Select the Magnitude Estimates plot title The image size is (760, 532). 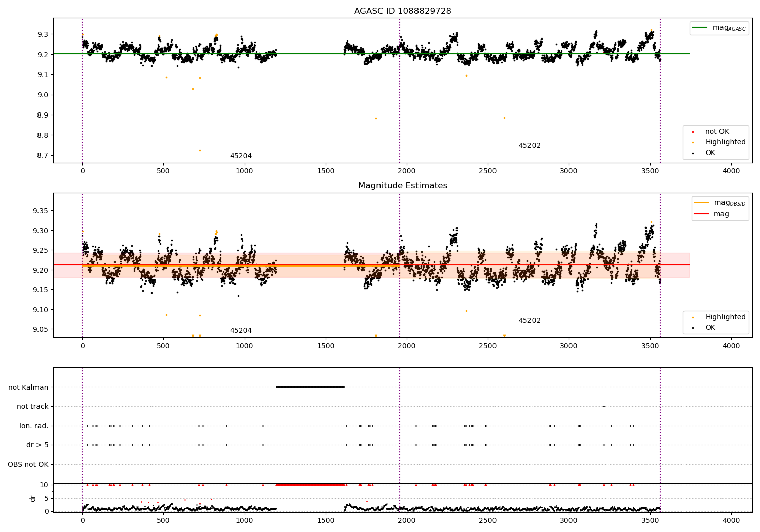tap(402, 186)
